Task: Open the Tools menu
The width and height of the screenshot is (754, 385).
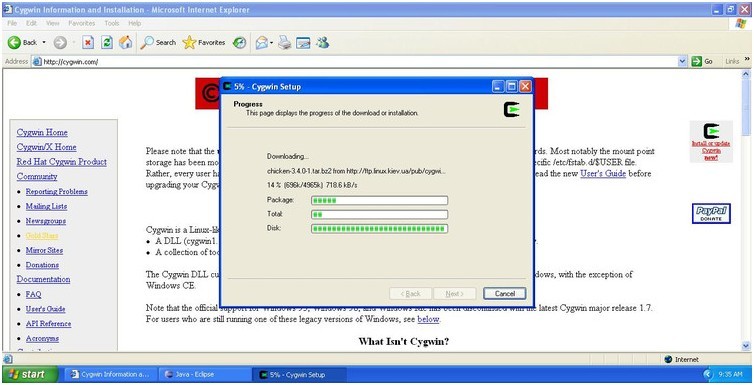Action: coord(112,23)
